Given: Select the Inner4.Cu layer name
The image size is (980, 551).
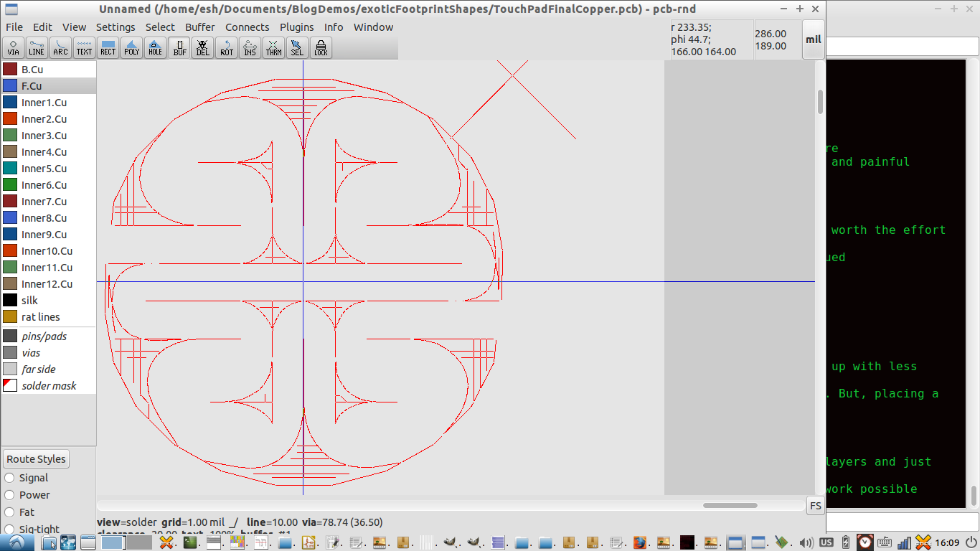Looking at the screenshot, I should 44,152.
